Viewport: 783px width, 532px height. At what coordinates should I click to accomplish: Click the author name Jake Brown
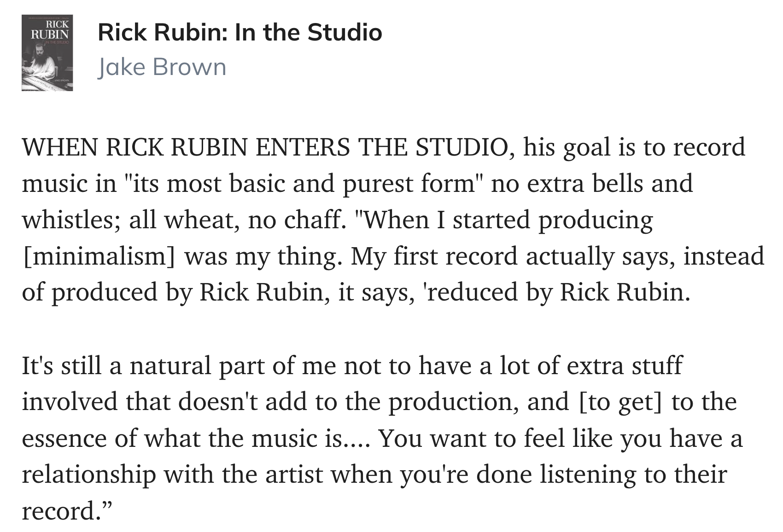point(162,67)
